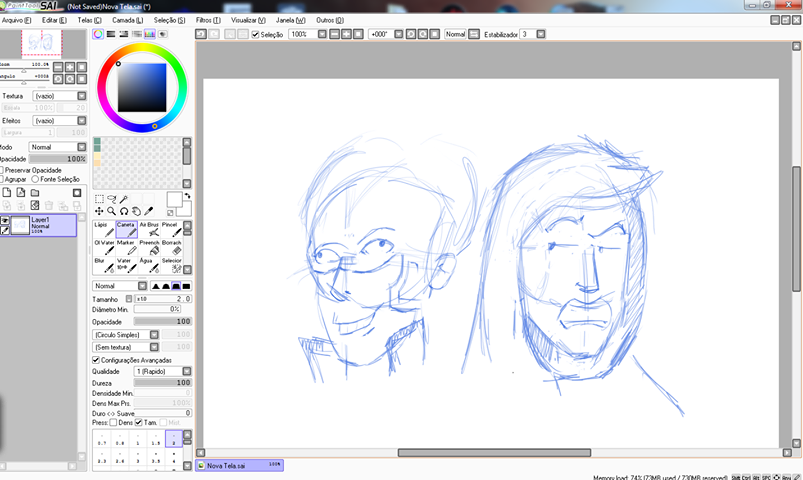Click the color wheel mode icon

(98, 34)
